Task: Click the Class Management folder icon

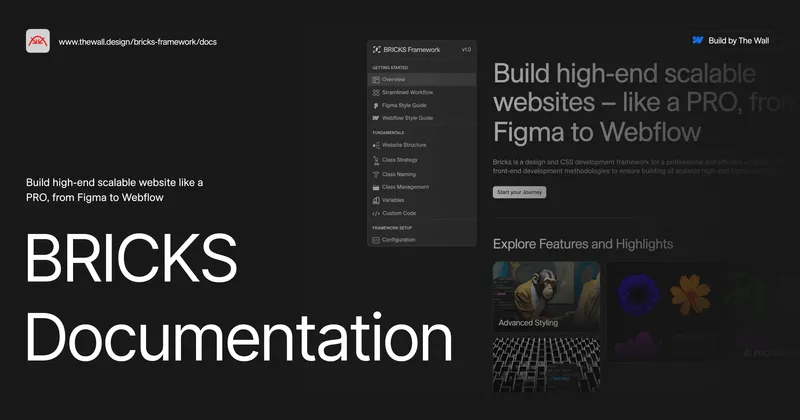Action: click(376, 187)
